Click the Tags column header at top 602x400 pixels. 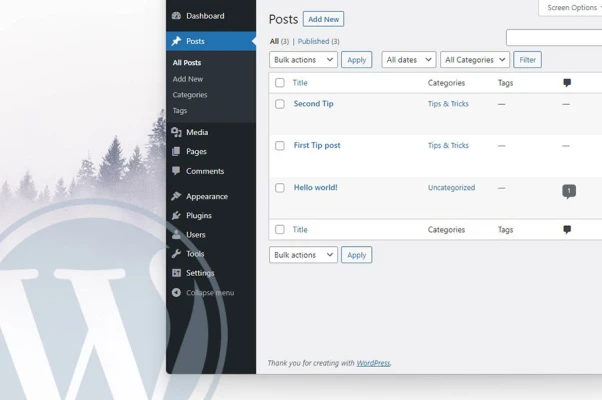(506, 83)
